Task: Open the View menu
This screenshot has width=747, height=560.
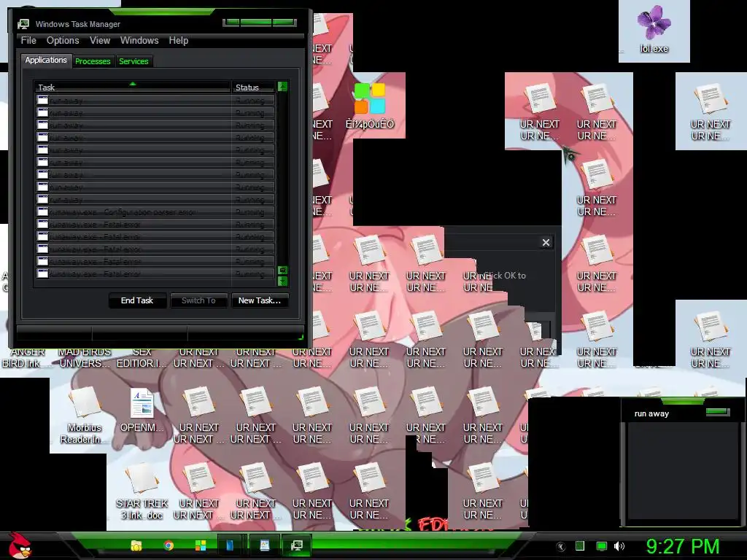Action: pyautogui.click(x=100, y=41)
